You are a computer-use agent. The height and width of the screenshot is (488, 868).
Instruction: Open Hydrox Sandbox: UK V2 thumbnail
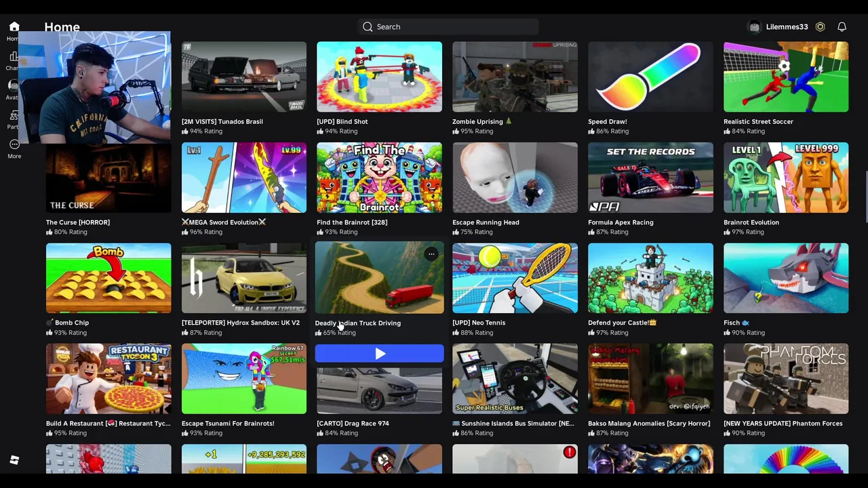[244, 279]
